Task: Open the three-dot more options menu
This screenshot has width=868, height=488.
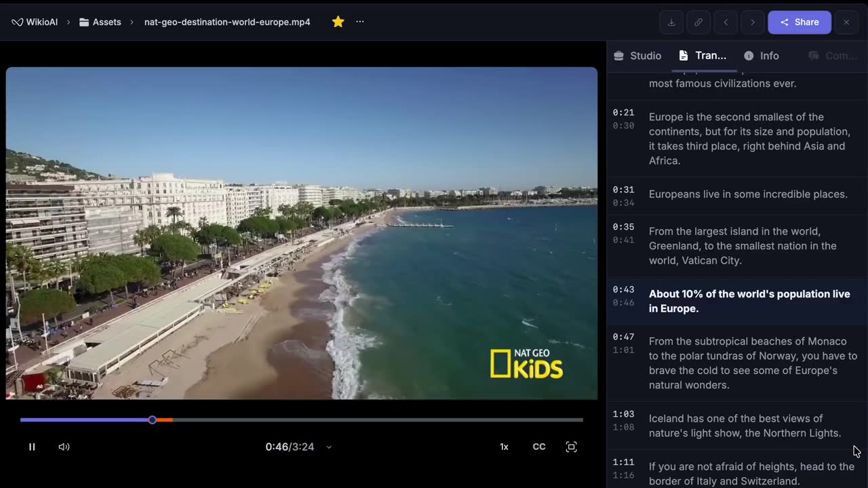Action: coord(360,22)
